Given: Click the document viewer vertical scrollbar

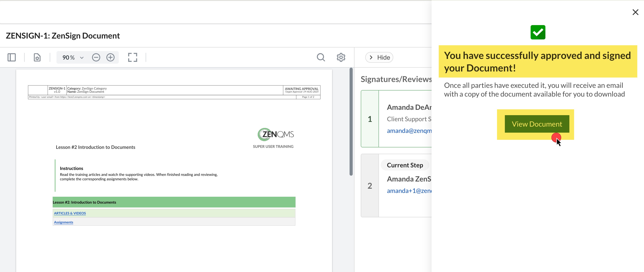Looking at the screenshot, I should [351, 122].
